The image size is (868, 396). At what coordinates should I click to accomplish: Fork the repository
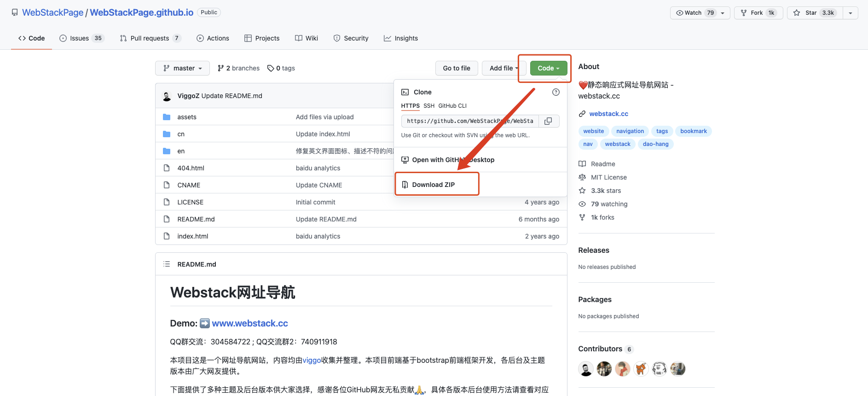pyautogui.click(x=758, y=13)
